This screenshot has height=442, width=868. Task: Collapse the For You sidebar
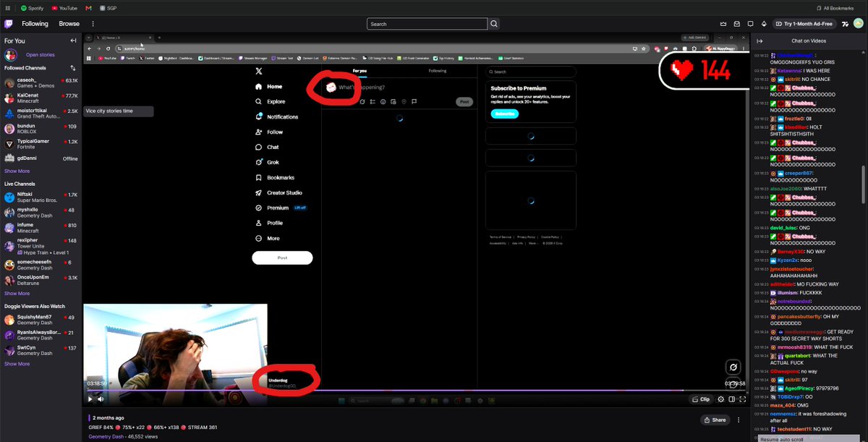pyautogui.click(x=73, y=41)
